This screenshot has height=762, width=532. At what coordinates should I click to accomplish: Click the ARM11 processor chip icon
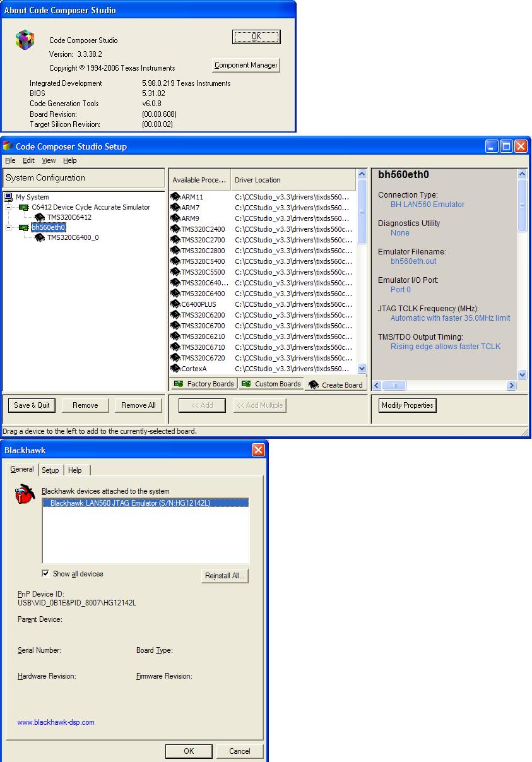pyautogui.click(x=175, y=197)
